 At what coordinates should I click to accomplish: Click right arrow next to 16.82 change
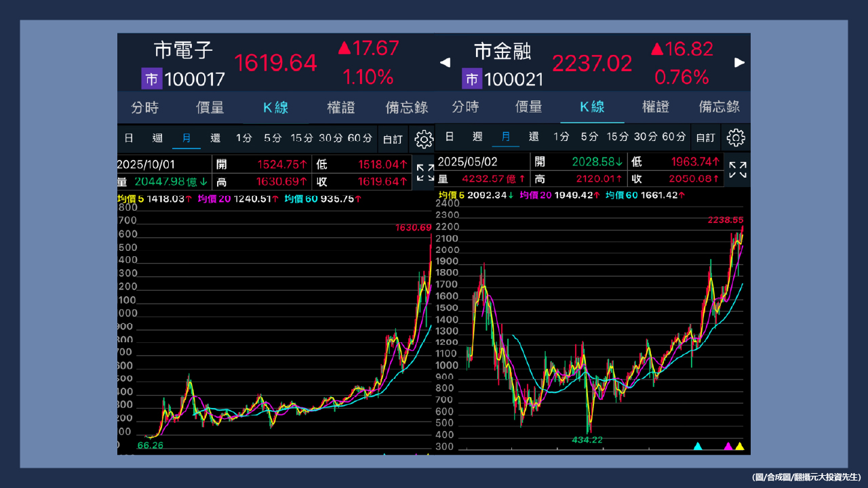(739, 63)
